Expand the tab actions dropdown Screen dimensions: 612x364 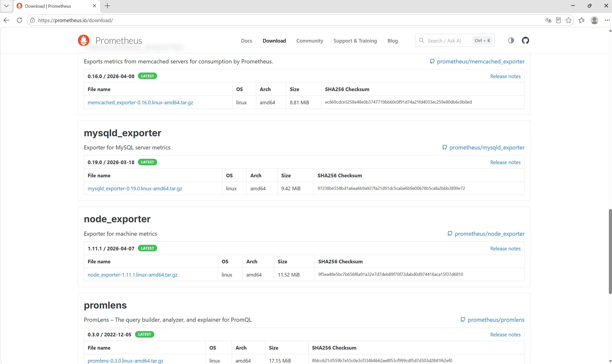point(6,6)
